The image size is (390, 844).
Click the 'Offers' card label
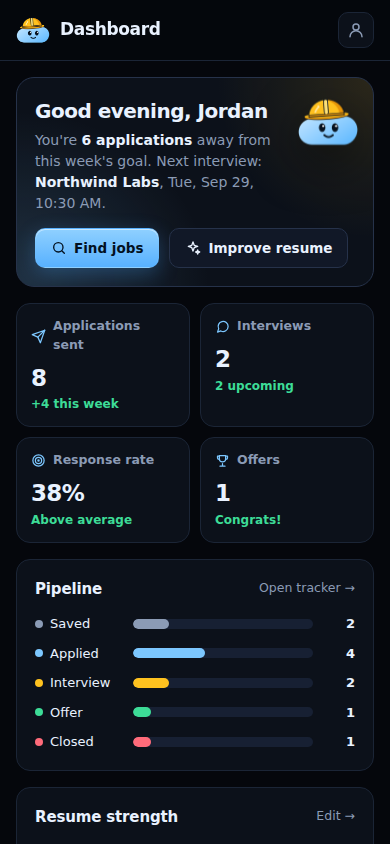258,460
